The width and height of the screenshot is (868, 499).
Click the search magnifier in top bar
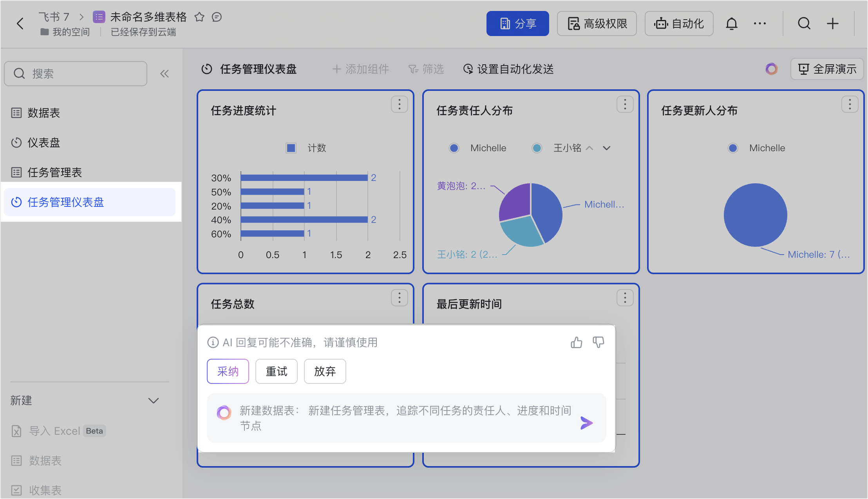click(x=804, y=24)
